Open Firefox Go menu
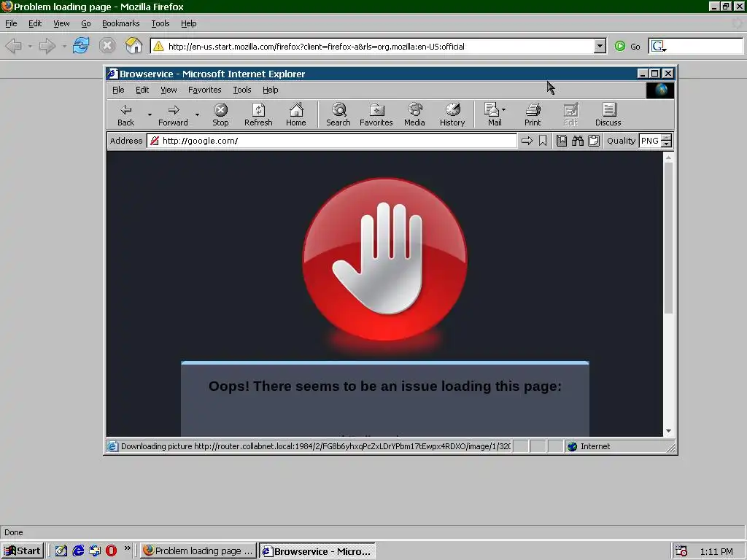The image size is (747, 560). tap(86, 23)
